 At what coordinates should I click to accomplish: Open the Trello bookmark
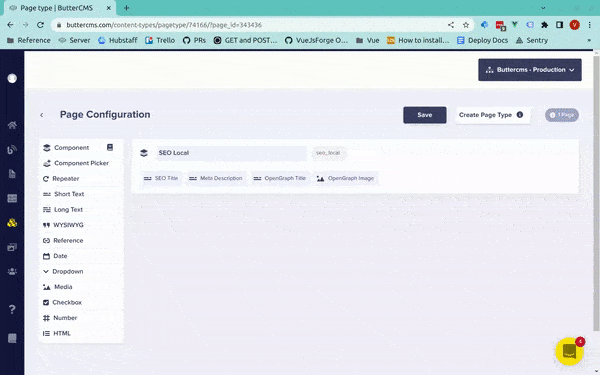[x=160, y=40]
